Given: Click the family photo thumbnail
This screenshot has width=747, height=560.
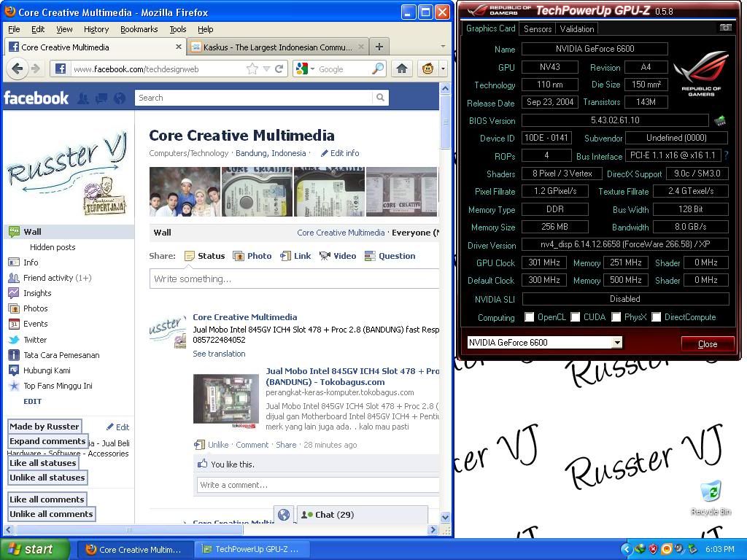Looking at the screenshot, I should point(185,192).
